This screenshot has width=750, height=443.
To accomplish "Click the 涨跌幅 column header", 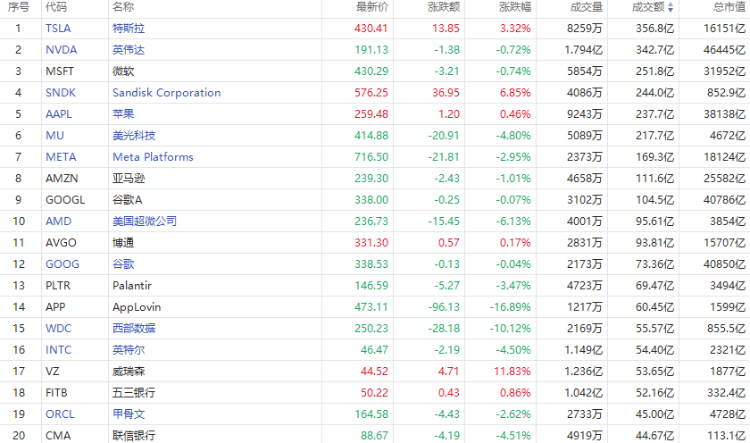I will (x=515, y=7).
